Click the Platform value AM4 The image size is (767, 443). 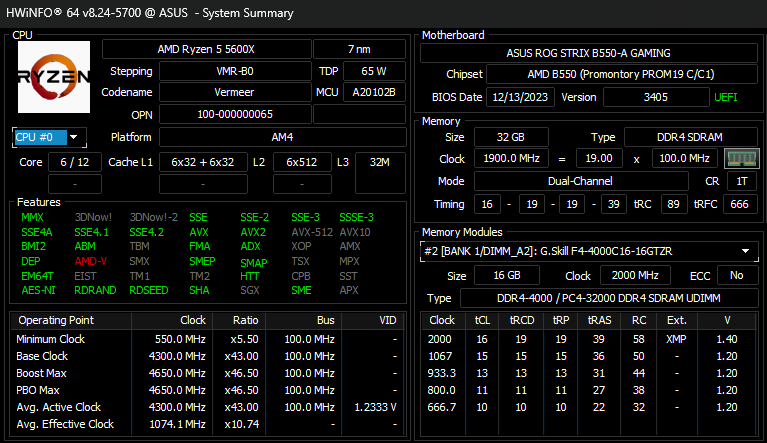(283, 137)
